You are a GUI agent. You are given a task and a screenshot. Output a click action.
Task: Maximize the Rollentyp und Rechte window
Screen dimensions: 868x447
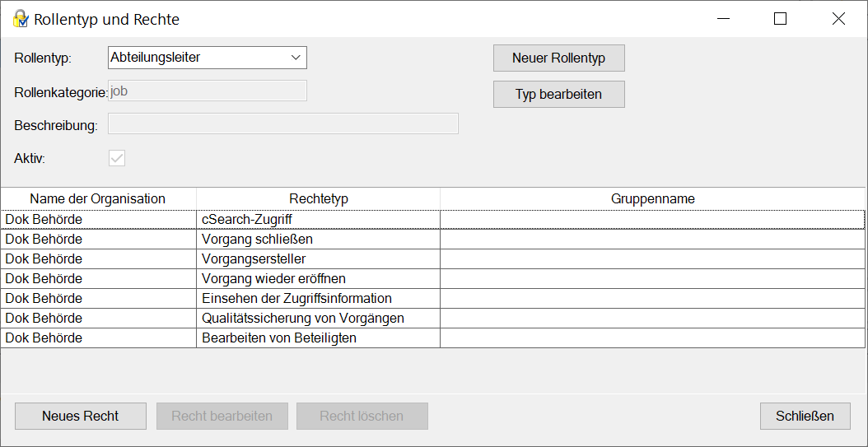click(780, 19)
